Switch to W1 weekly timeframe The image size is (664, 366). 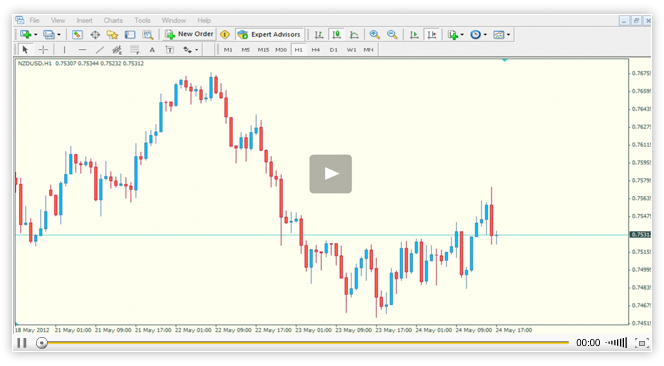pos(351,50)
